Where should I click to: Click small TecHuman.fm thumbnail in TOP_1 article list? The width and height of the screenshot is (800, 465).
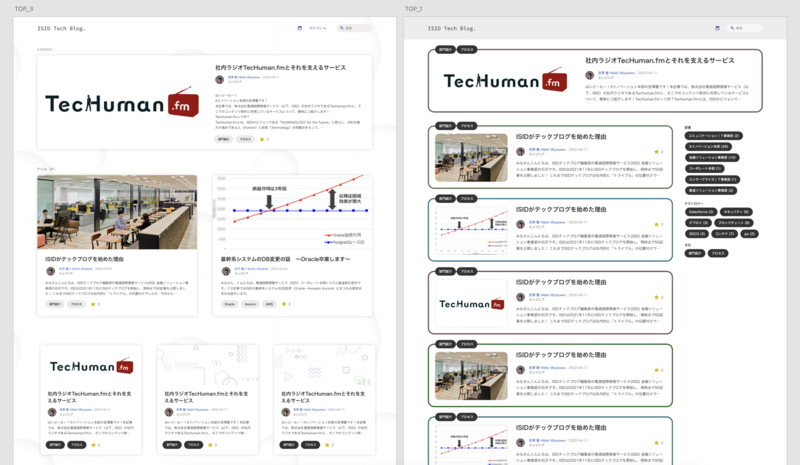pos(471,303)
